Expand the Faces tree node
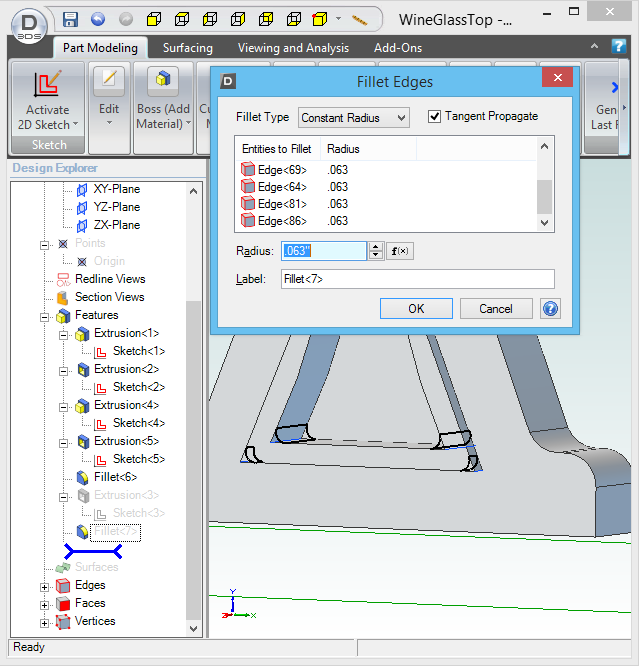This screenshot has width=639, height=666. tap(44, 605)
